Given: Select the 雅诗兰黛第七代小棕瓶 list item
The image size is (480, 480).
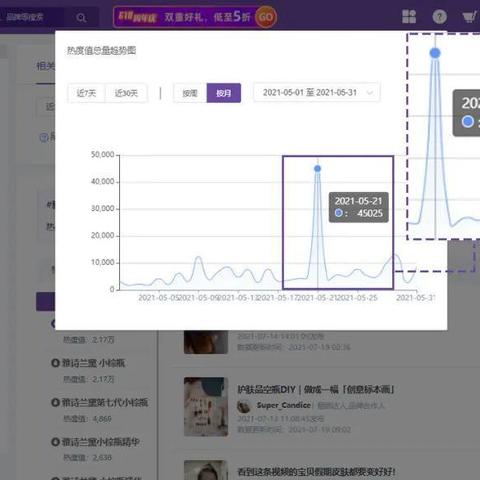Looking at the screenshot, I should [x=105, y=402].
